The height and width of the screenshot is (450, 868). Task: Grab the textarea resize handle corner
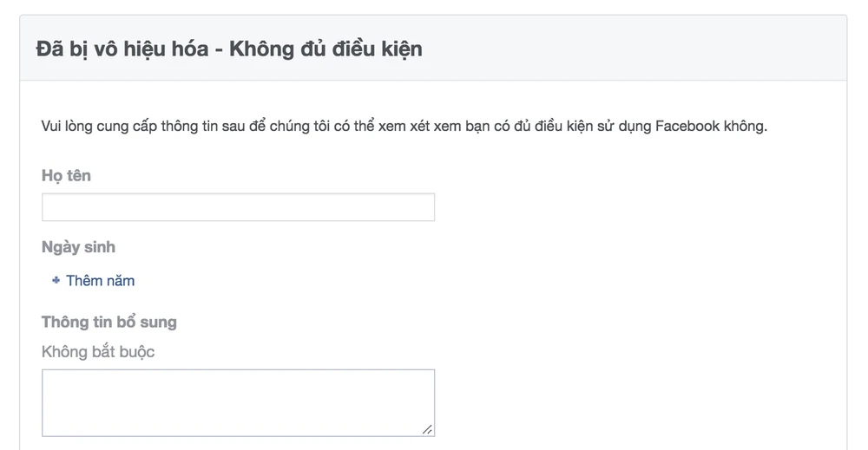point(427,428)
